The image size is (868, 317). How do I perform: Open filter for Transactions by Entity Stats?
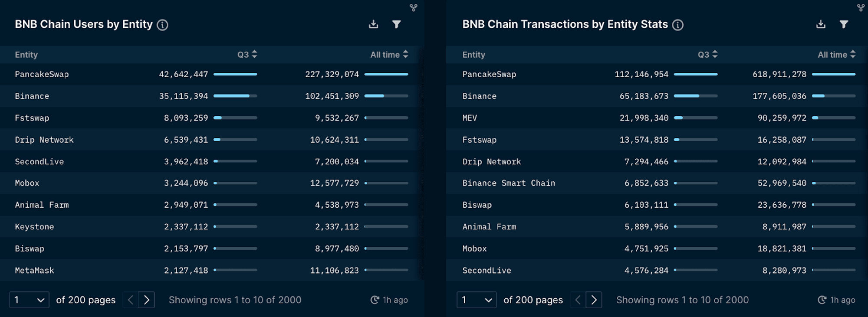click(x=844, y=24)
